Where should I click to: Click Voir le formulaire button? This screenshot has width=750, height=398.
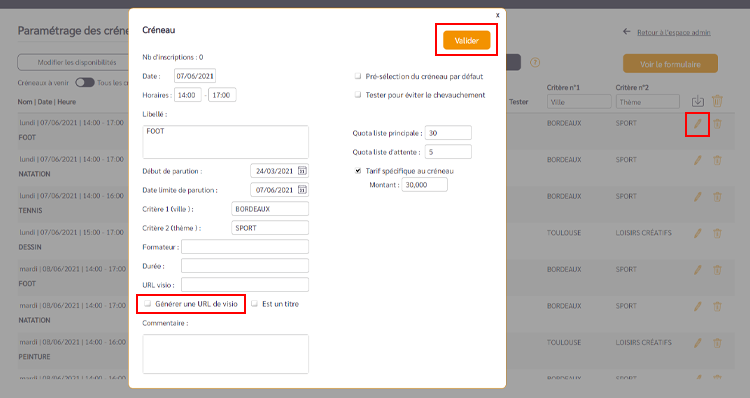pyautogui.click(x=670, y=64)
